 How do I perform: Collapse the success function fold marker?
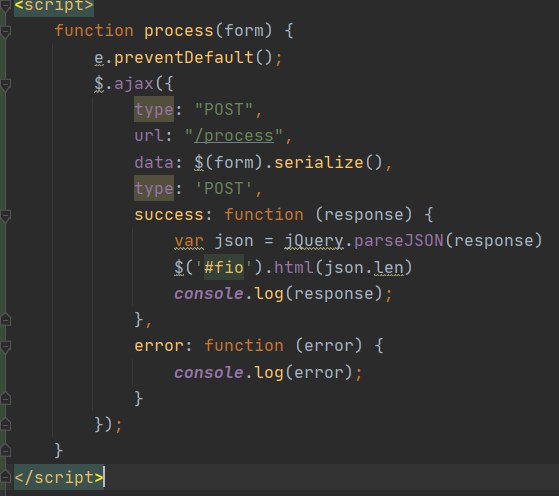(5, 215)
